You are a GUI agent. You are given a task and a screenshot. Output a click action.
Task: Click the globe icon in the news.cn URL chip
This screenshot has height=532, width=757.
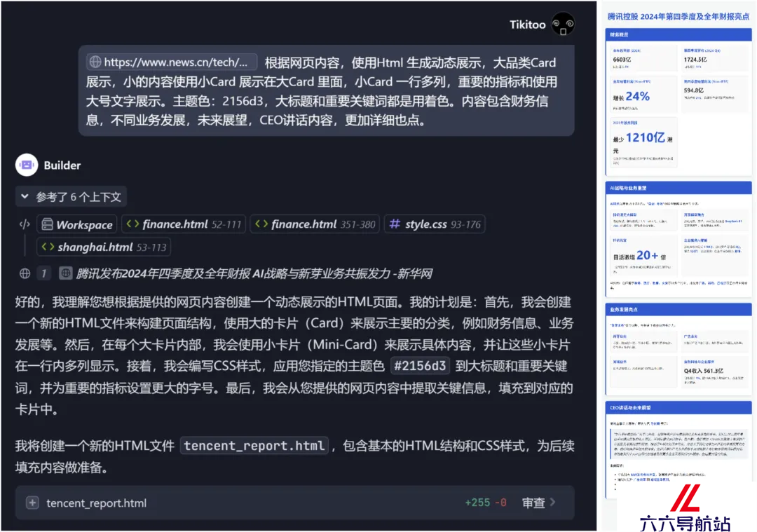point(95,62)
